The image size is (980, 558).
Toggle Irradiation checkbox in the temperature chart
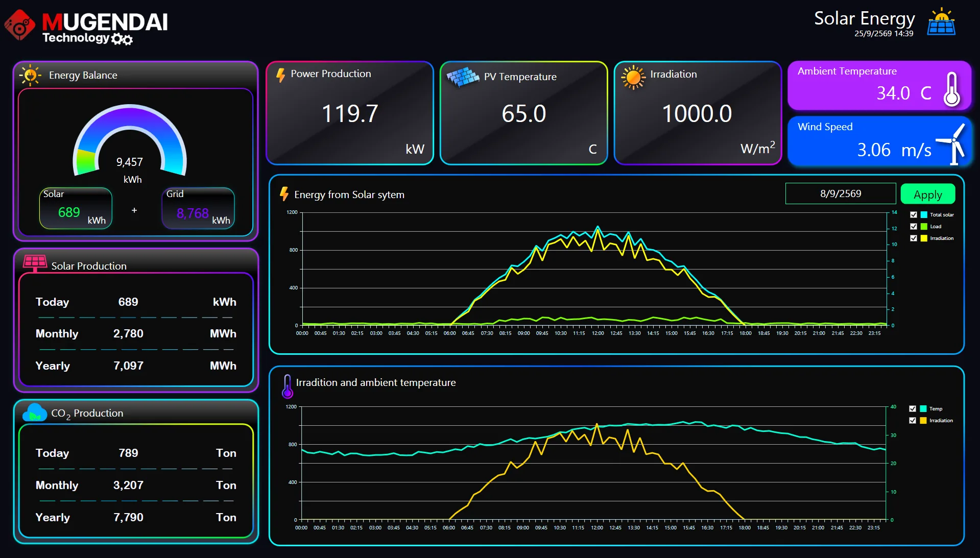(x=913, y=421)
